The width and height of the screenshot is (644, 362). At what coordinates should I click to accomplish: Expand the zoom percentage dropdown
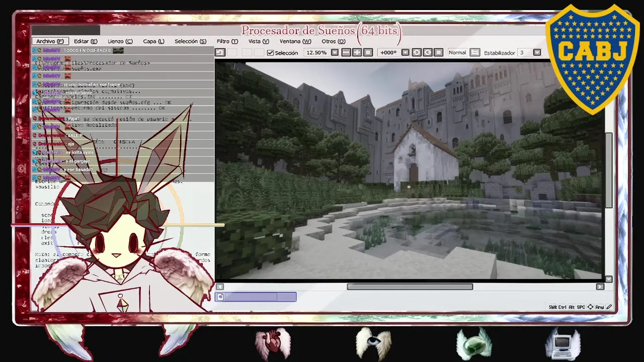335,53
